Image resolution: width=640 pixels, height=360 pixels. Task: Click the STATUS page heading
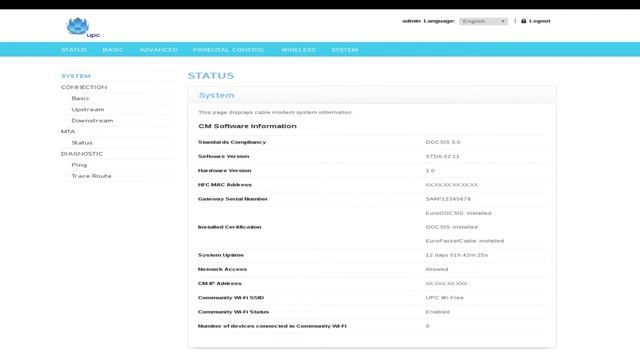[211, 76]
